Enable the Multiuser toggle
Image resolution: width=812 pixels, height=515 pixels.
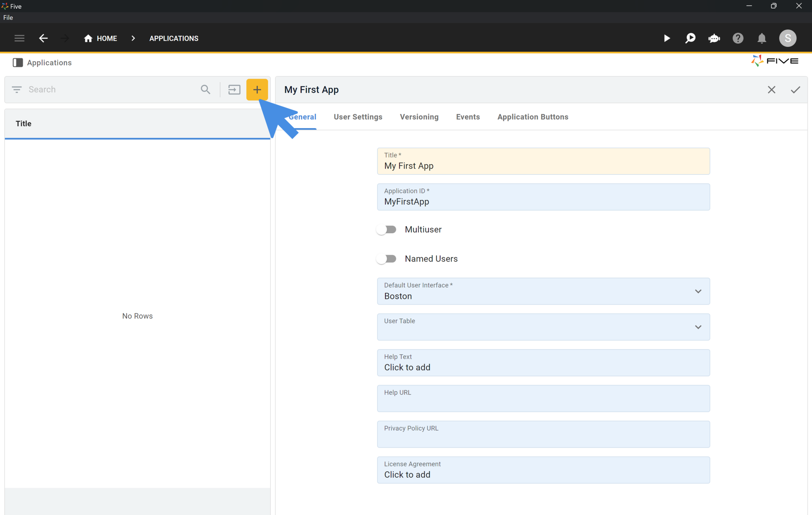pos(386,229)
